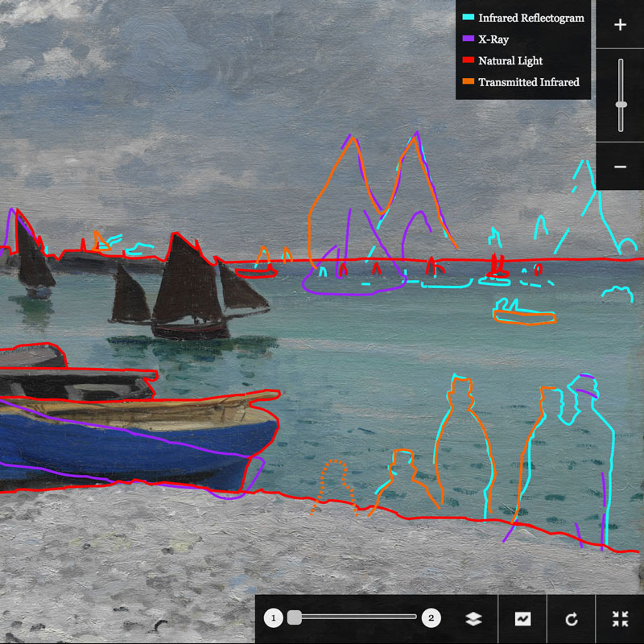644x644 pixels.
Task: Jump to image state 1
Action: pyautogui.click(x=273, y=617)
